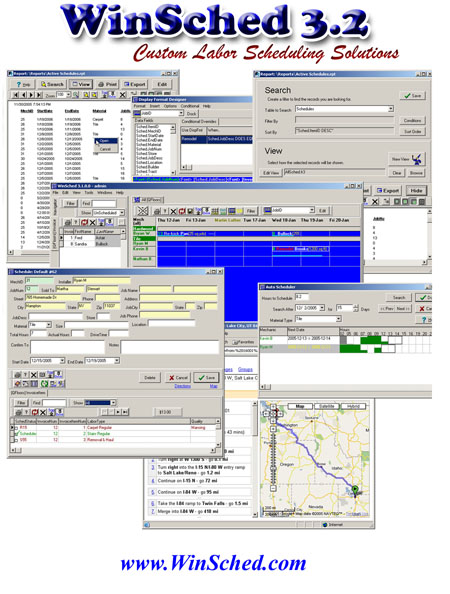Click the Map link in Schedule form

click(214, 386)
